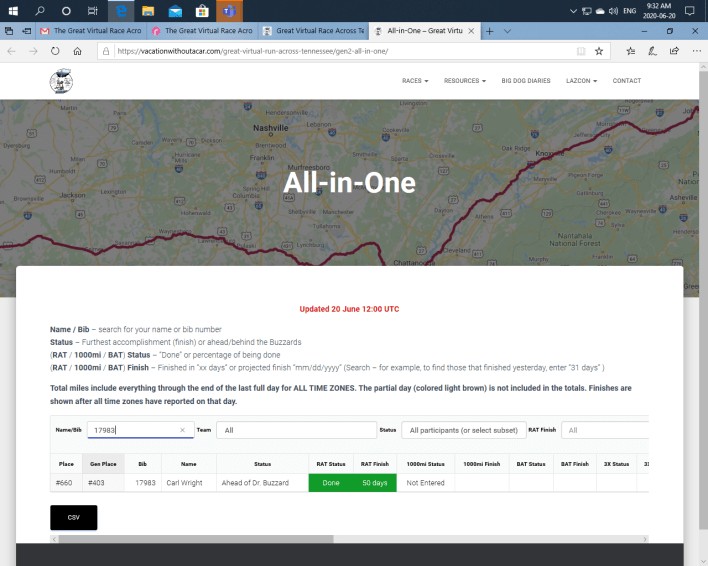This screenshot has height=566, width=708.
Task: Open the CONTACT page link
Action: (626, 81)
